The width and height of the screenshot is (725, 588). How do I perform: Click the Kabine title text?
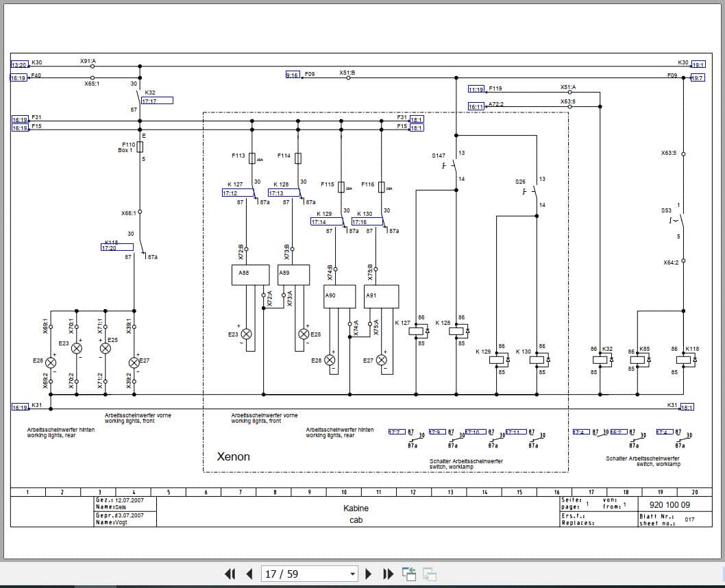click(356, 508)
